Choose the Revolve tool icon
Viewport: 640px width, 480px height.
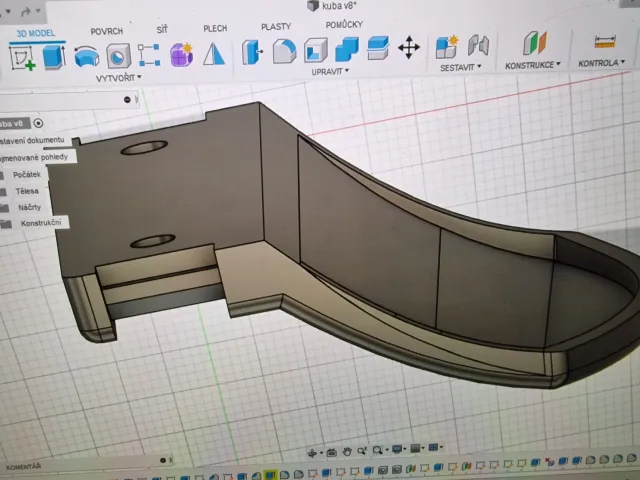click(87, 56)
